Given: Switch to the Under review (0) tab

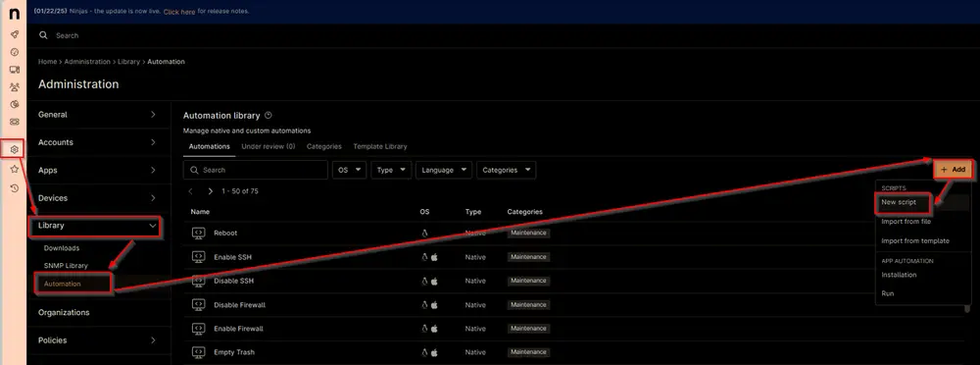Looking at the screenshot, I should pos(269,146).
